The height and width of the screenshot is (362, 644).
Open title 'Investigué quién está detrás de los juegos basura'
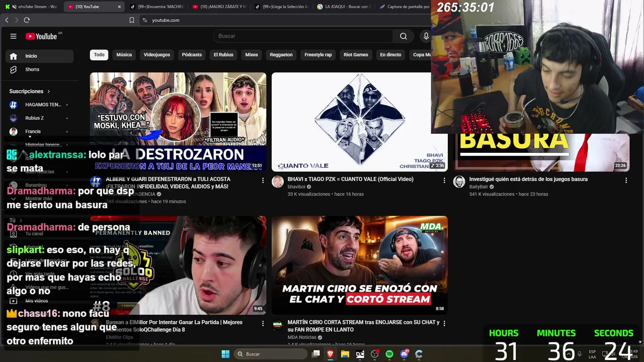(528, 179)
